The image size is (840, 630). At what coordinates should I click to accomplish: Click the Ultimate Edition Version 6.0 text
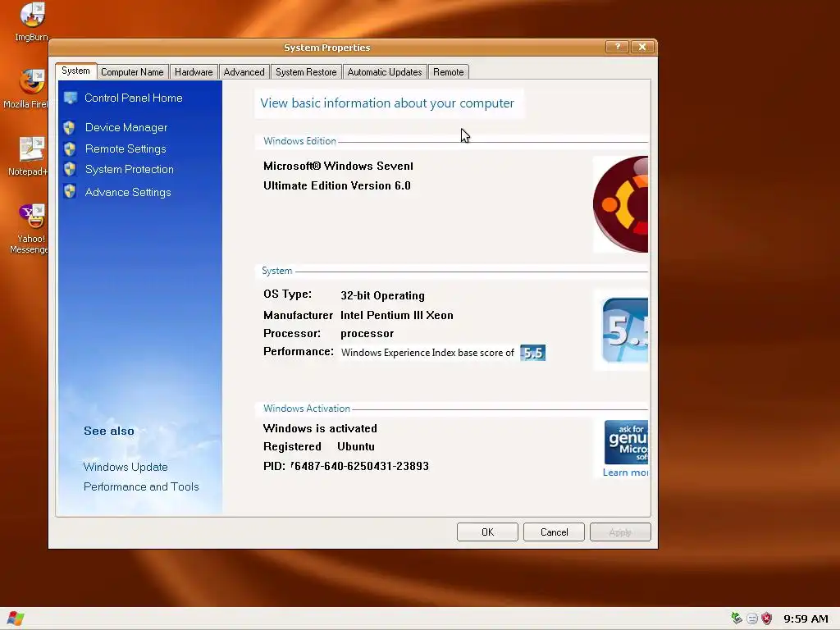tap(337, 186)
